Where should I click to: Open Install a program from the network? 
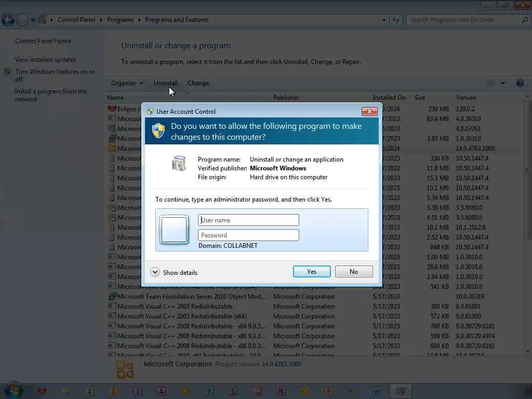click(51, 96)
